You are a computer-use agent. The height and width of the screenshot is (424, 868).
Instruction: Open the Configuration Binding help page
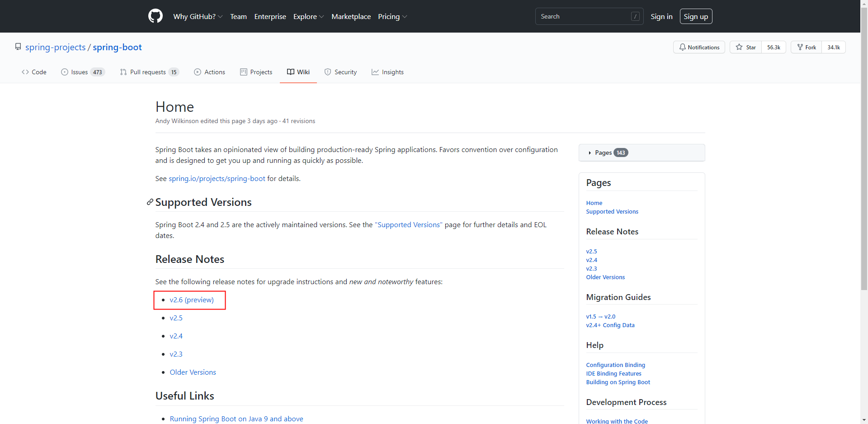616,365
